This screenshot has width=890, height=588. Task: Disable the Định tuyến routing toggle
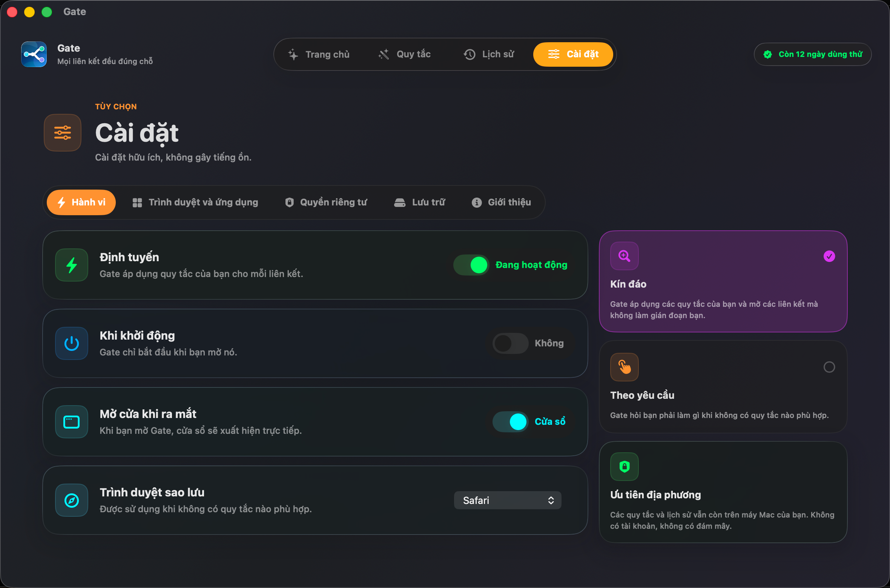pos(471,265)
